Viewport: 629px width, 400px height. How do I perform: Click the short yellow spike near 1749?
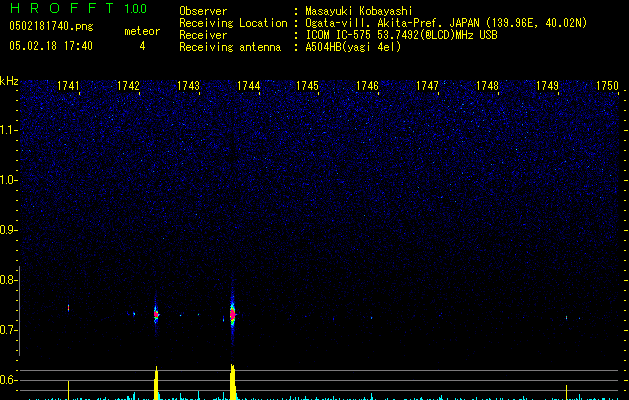coord(566,392)
